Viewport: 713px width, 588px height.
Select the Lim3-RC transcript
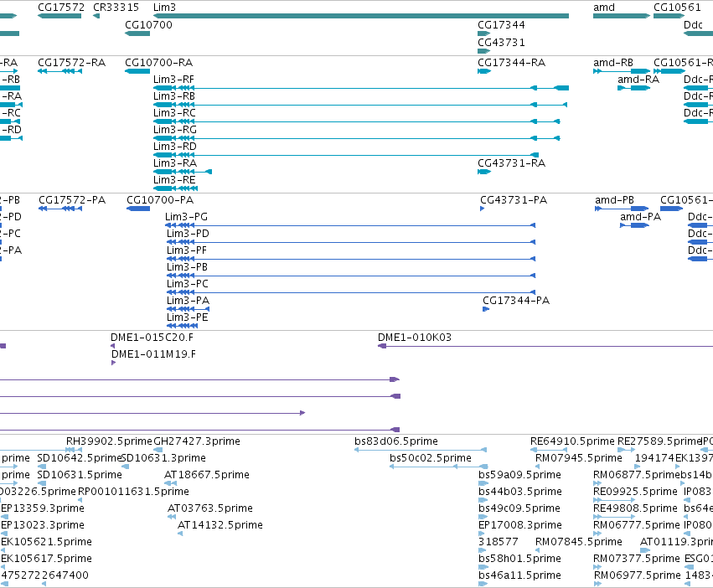(357, 121)
